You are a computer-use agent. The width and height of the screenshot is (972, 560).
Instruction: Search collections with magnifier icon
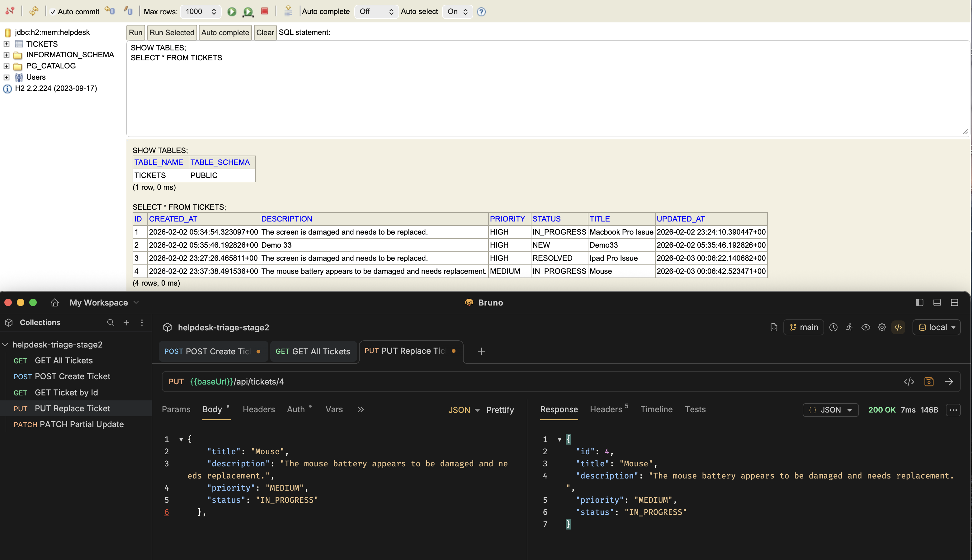(111, 322)
